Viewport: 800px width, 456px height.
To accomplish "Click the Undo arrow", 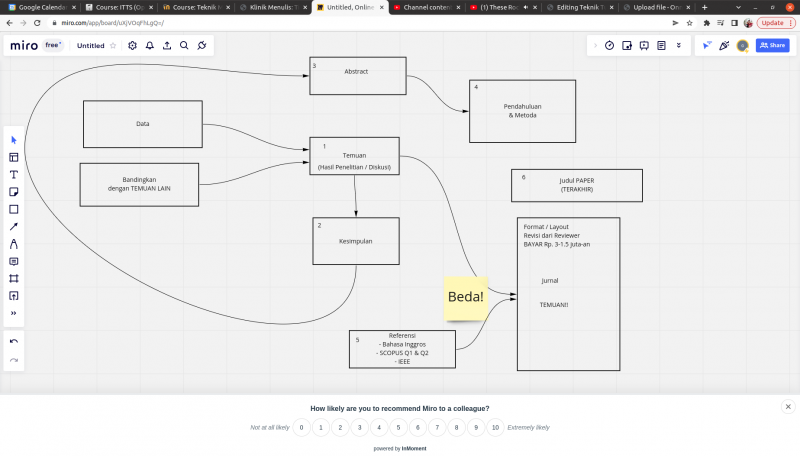I will point(14,341).
